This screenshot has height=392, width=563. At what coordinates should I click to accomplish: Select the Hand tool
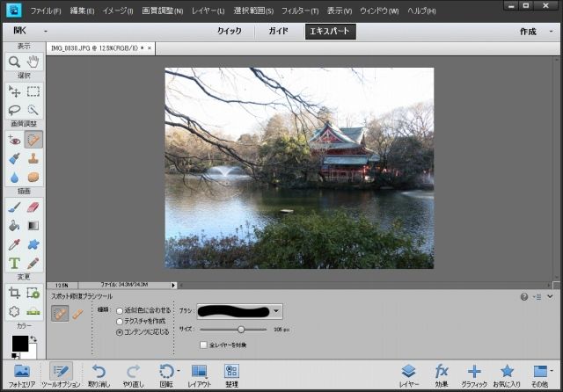pyautogui.click(x=33, y=62)
